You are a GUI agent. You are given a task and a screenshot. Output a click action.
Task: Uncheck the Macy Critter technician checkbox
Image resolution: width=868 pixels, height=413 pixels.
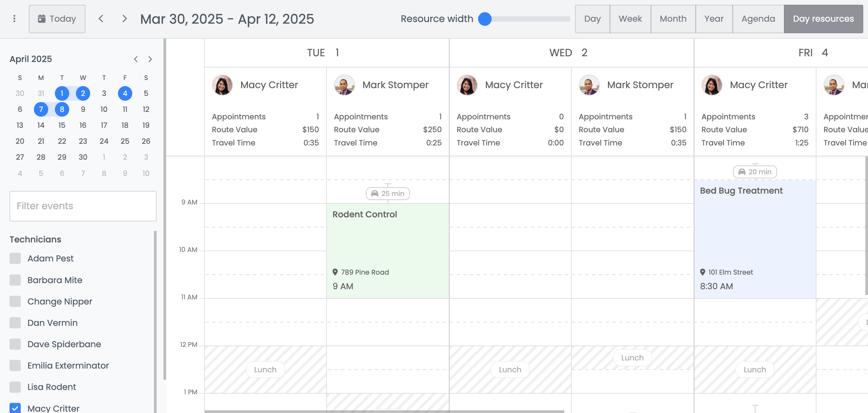[x=15, y=408]
